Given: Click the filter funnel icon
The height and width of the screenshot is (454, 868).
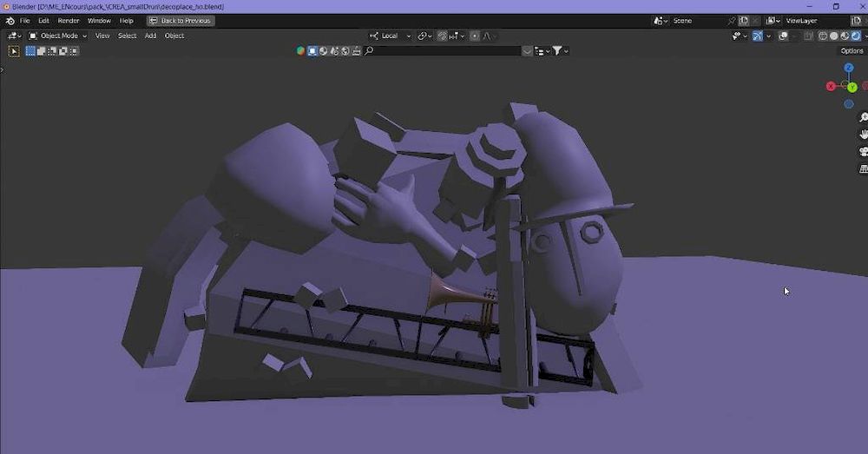Looking at the screenshot, I should point(557,51).
